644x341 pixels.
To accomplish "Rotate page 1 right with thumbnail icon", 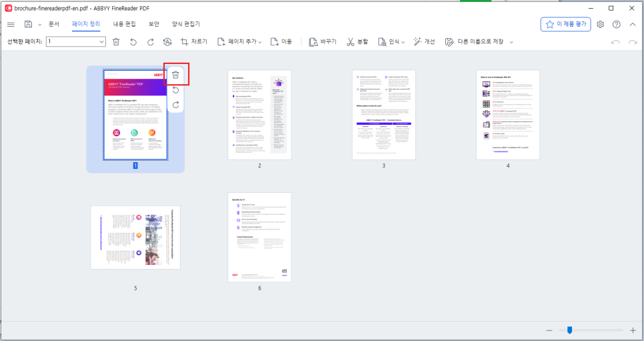I will (x=176, y=105).
